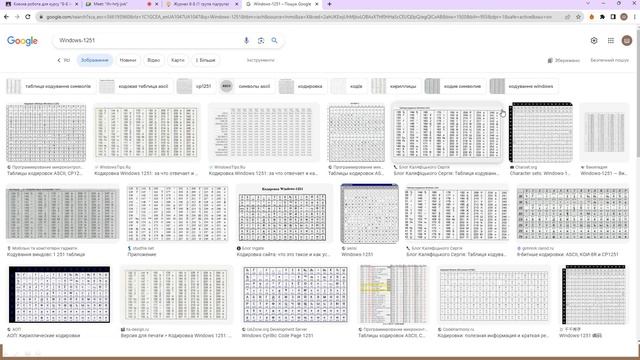The height and width of the screenshot is (360, 640).
Task: Switch to the third browser tab
Action: tap(202, 4)
